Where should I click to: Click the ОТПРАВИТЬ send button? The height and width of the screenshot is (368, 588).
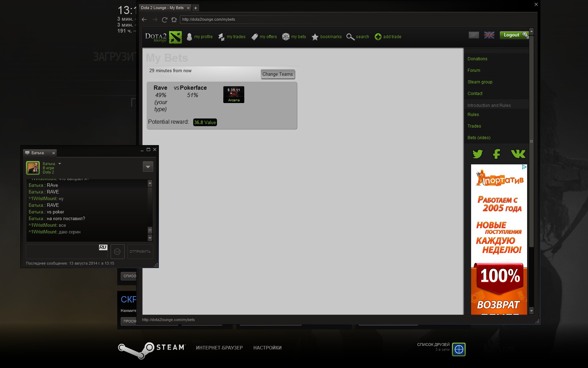pos(140,252)
